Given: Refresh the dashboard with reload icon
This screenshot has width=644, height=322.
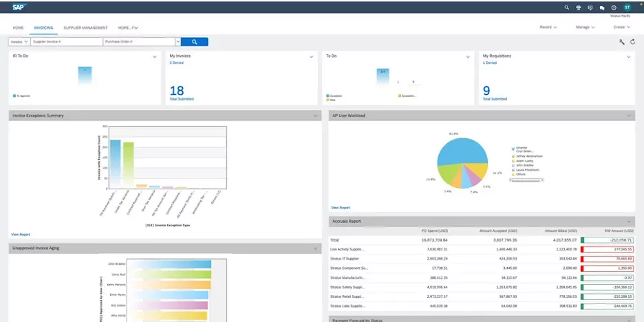Looking at the screenshot, I should tap(632, 42).
